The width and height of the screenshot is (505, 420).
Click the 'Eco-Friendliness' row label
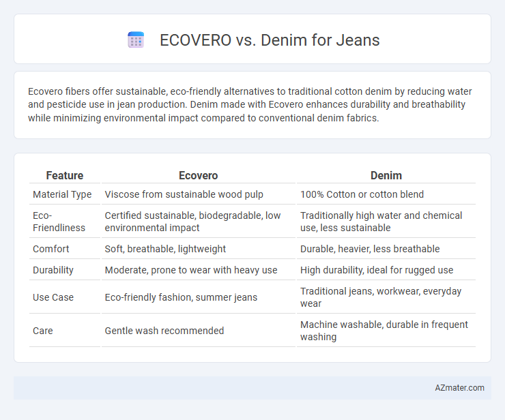coord(59,222)
